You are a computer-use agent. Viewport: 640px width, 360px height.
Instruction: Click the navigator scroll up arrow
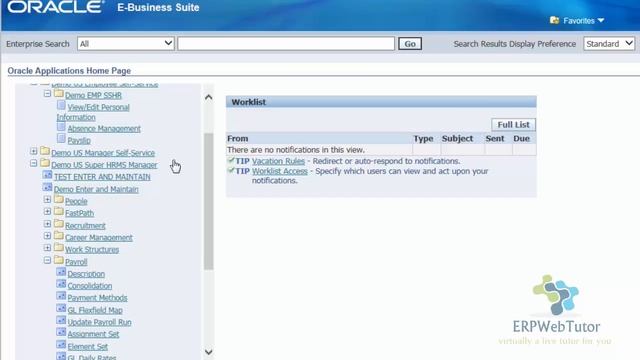(209, 97)
